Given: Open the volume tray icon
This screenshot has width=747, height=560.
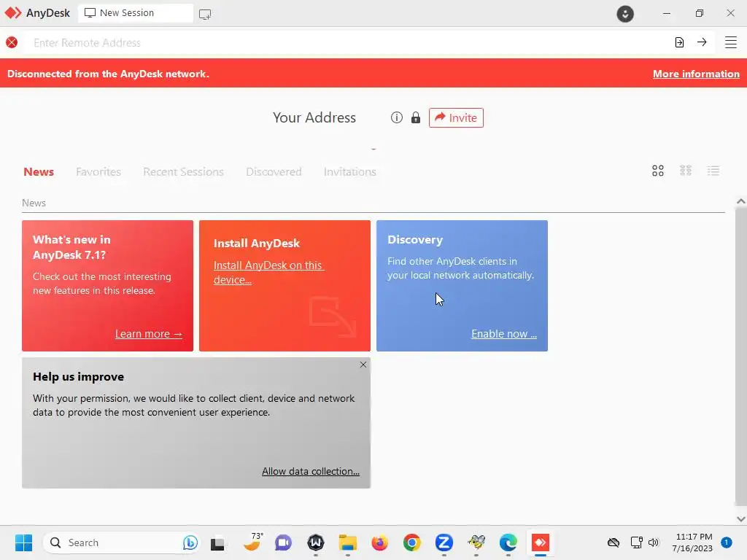Looking at the screenshot, I should pos(654,542).
